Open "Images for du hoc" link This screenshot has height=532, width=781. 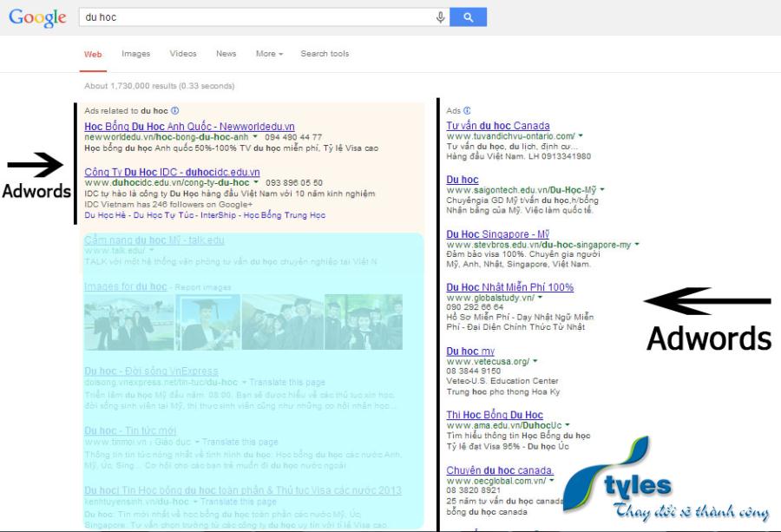pyautogui.click(x=126, y=286)
